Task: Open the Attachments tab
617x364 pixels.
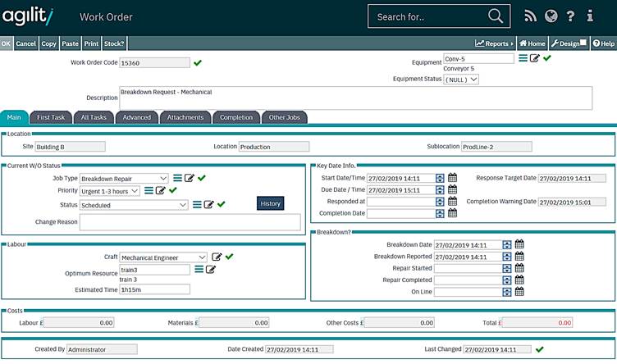Action: point(185,117)
